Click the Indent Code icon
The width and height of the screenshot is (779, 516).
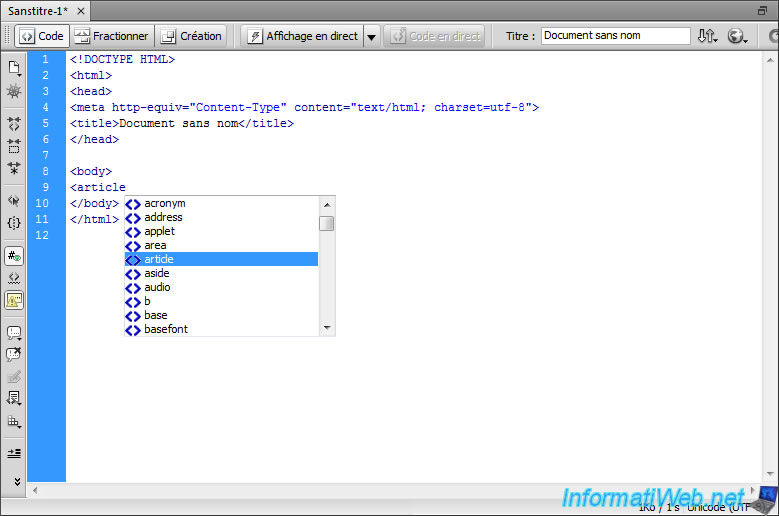pos(14,453)
